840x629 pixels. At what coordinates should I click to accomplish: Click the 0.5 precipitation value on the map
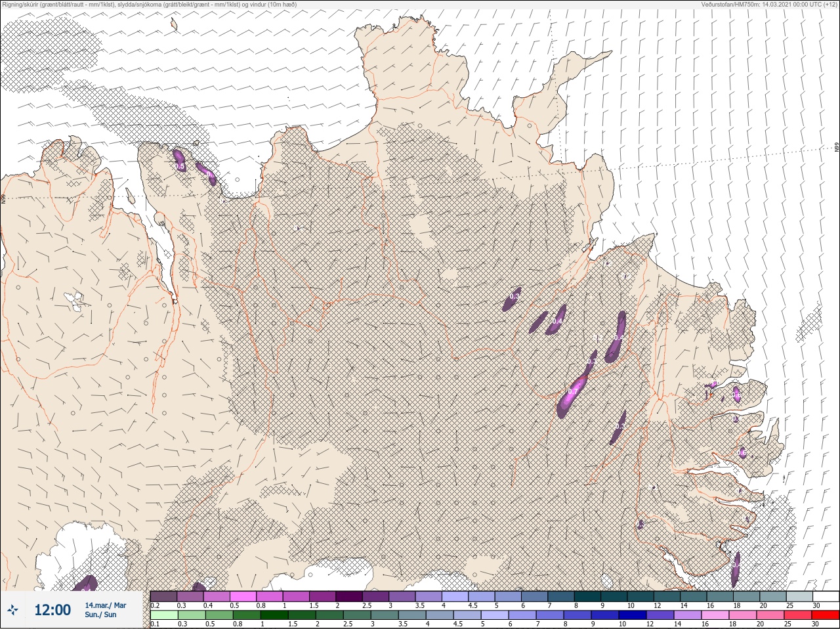[180, 167]
